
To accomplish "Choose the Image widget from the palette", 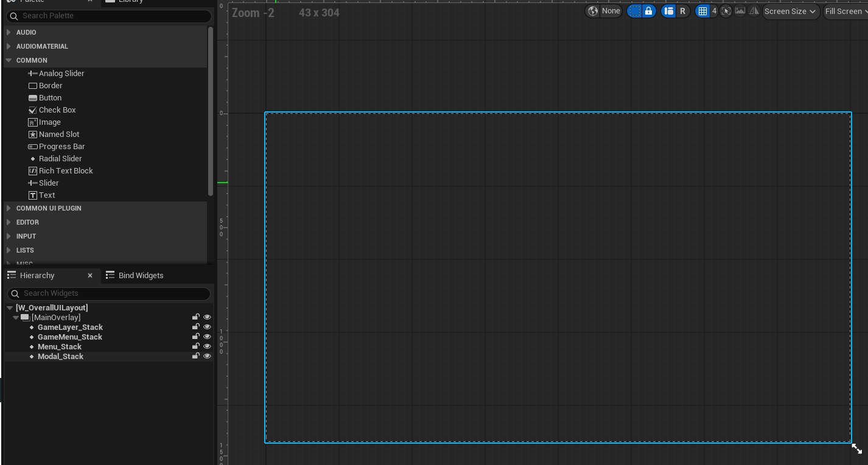I will pyautogui.click(x=44, y=122).
